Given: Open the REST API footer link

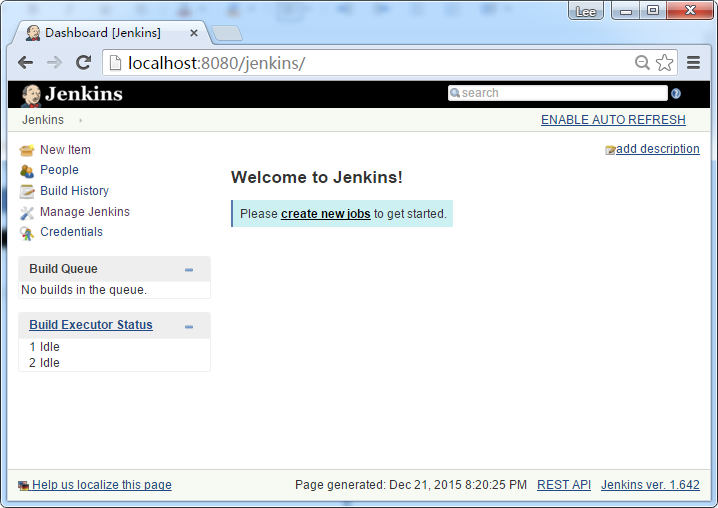Looking at the screenshot, I should 563,485.
